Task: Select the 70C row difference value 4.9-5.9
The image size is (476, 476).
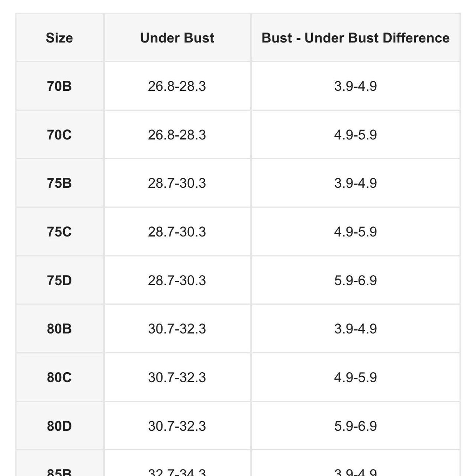Action: coord(355,135)
